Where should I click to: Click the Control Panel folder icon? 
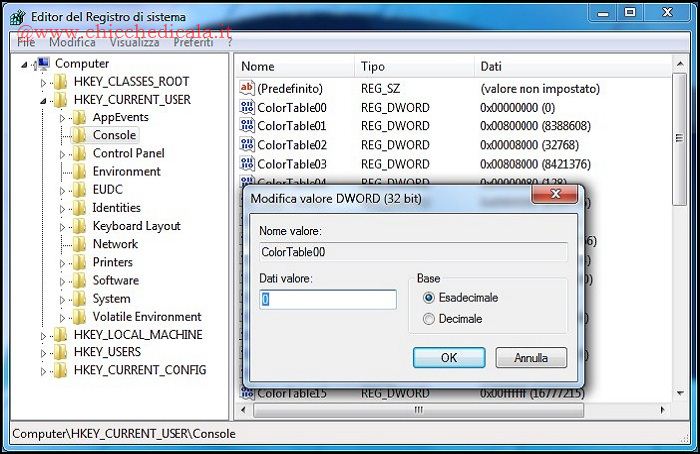pyautogui.click(x=79, y=153)
